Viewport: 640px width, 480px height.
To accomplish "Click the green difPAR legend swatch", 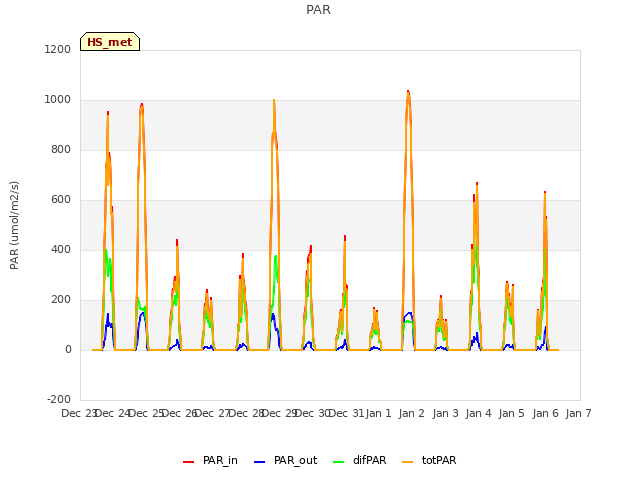I will (338, 462).
